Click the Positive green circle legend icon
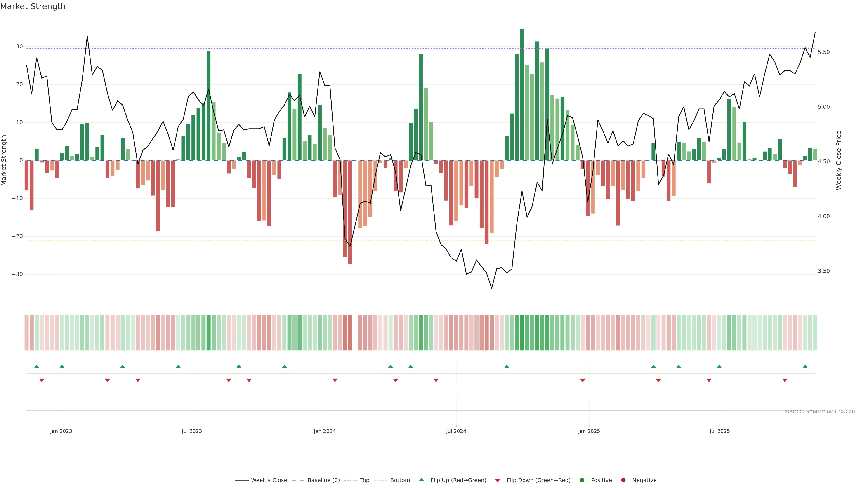This screenshot has width=868, height=488. point(582,480)
